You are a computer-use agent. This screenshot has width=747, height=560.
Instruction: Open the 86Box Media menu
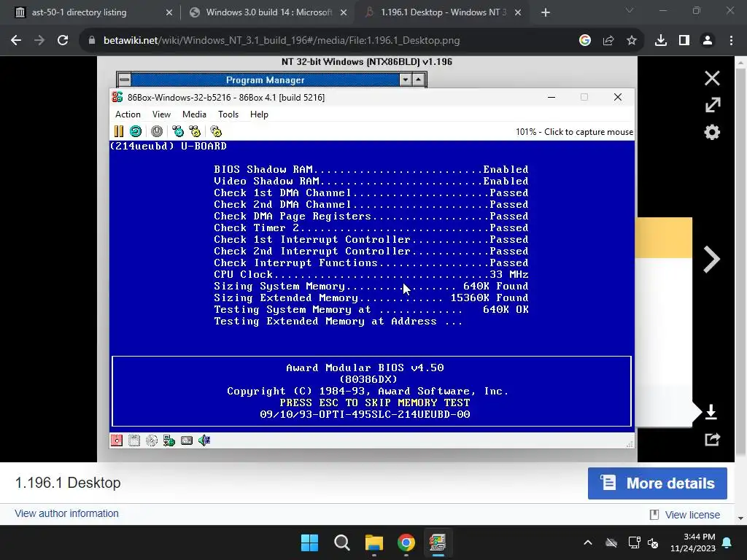(194, 114)
